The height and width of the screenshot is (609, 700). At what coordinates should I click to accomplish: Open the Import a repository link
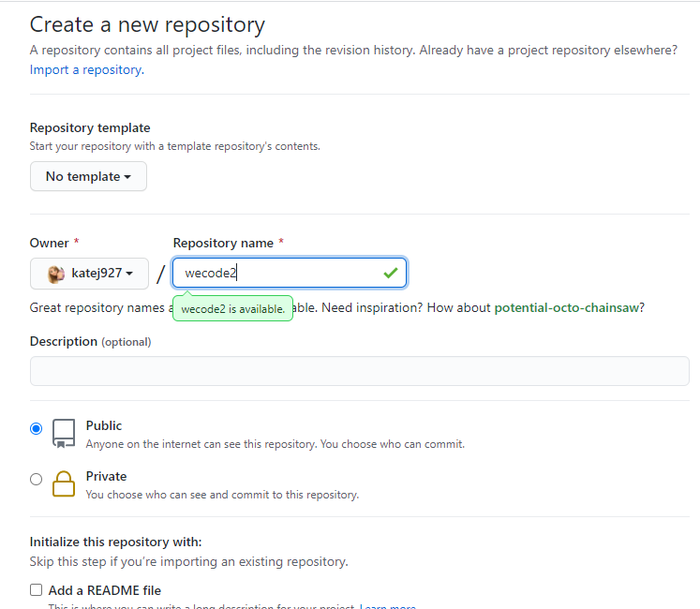(87, 69)
